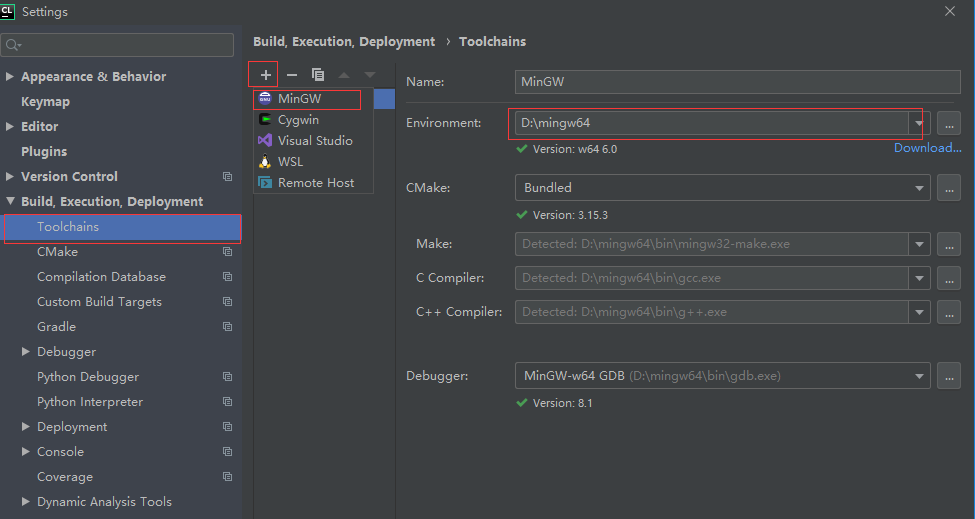Click project-level icon beside CMake
975x519 pixels.
228,252
